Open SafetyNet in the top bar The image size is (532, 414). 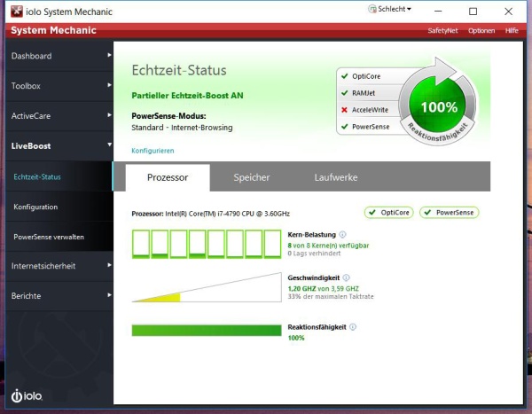tap(442, 30)
